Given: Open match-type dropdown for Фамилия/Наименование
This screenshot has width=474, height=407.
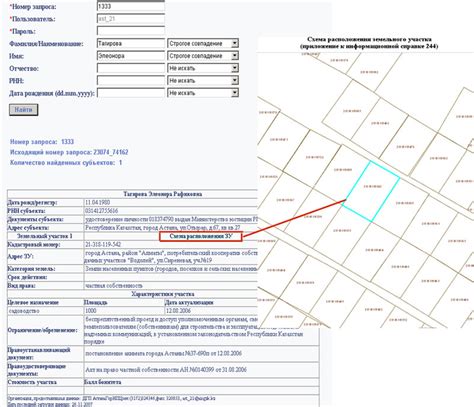Looking at the screenshot, I should click(203, 43).
